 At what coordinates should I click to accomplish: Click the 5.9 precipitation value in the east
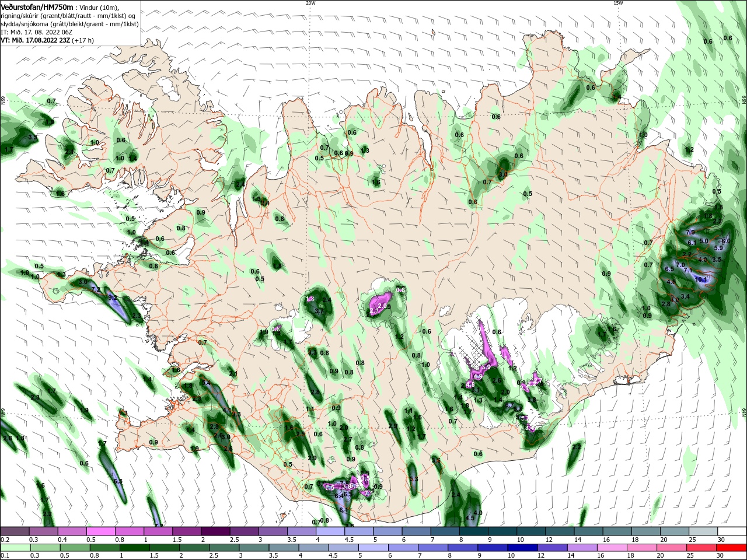718,248
